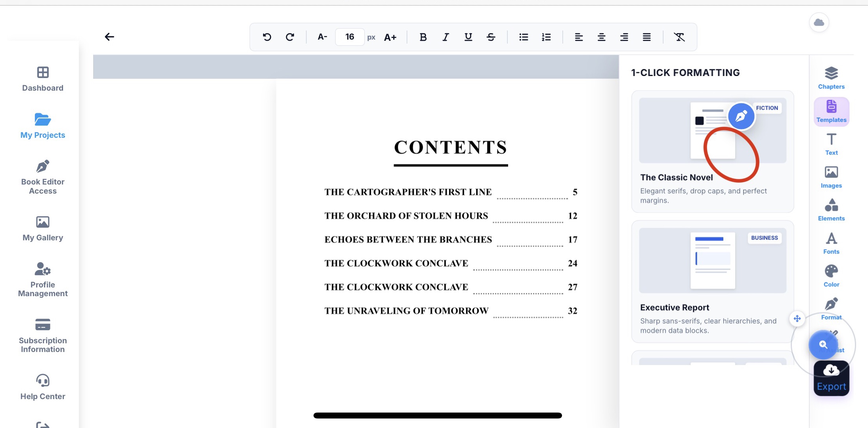Align text left
The height and width of the screenshot is (428, 868).
point(579,37)
